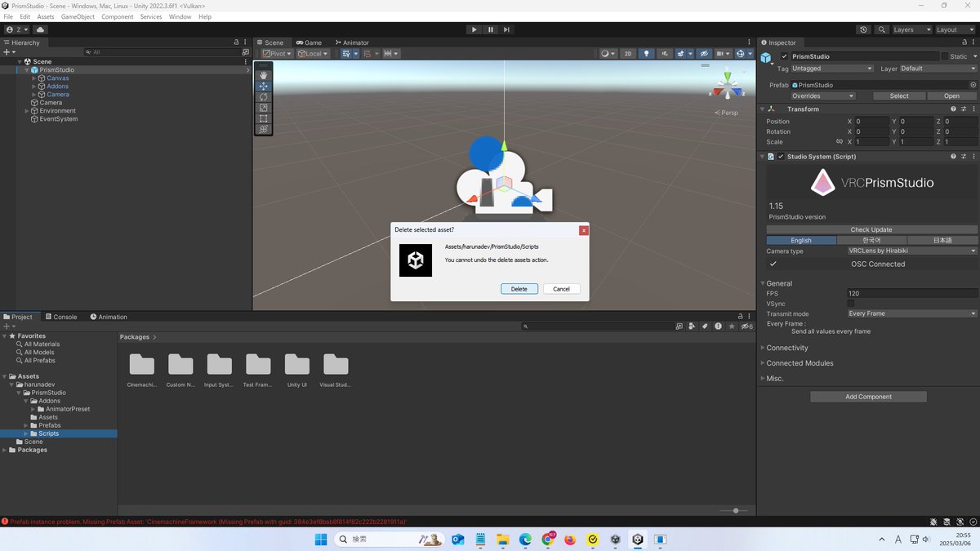Click the prefab Select button
980x551 pixels.
click(899, 96)
